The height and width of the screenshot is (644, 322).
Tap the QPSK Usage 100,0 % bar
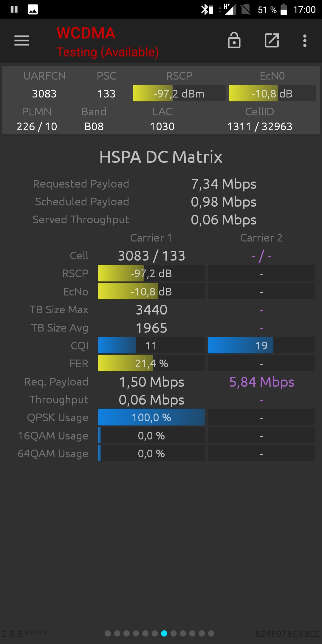(151, 417)
